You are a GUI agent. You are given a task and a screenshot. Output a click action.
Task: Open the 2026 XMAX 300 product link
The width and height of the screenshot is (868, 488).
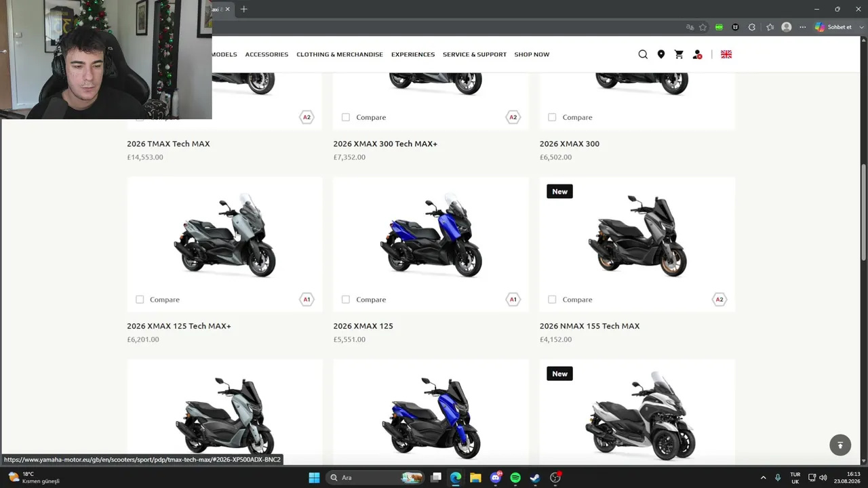(570, 144)
